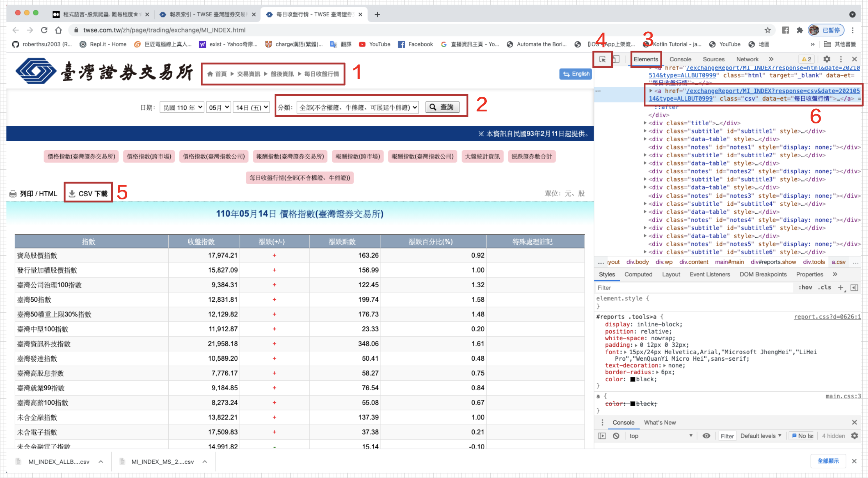Show the console sidebar icon
This screenshot has height=478, width=868.
[602, 436]
